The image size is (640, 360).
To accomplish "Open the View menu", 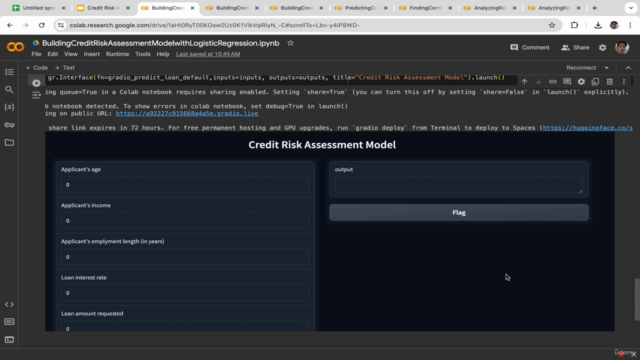I will click(71, 54).
